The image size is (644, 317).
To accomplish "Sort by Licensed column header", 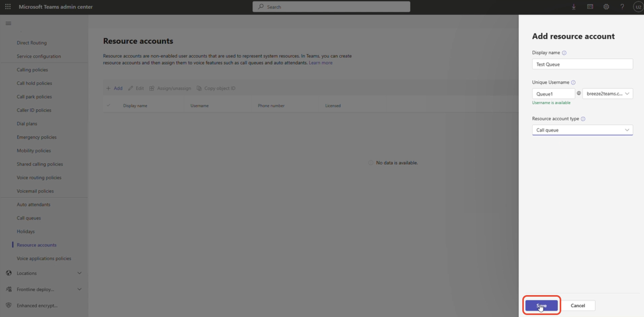I will (333, 106).
